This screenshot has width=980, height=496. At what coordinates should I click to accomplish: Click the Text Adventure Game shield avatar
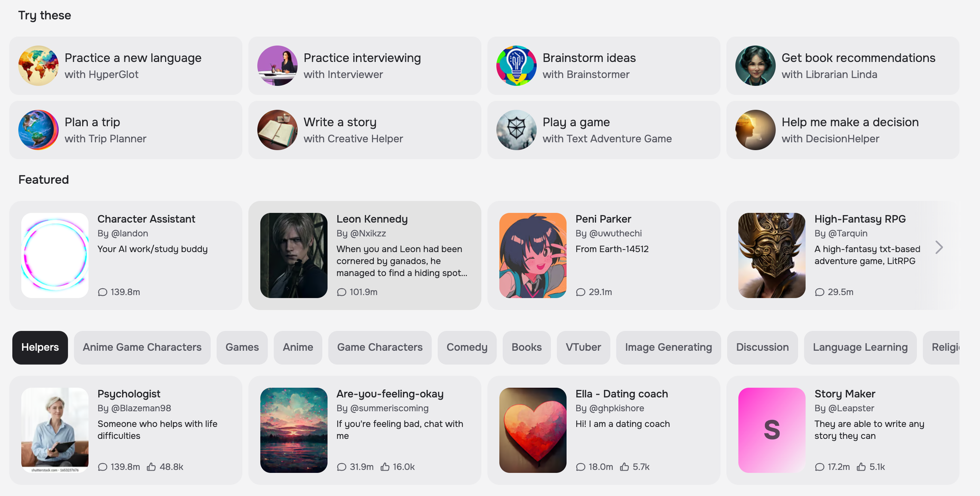(516, 130)
